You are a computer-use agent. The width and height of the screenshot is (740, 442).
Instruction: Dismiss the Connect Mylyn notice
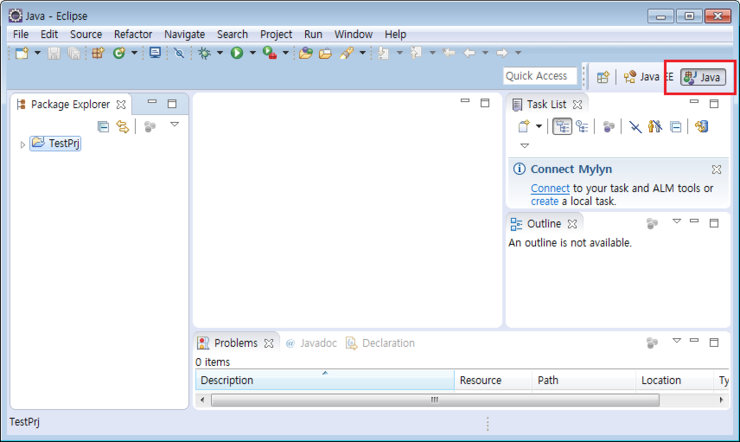tap(716, 169)
